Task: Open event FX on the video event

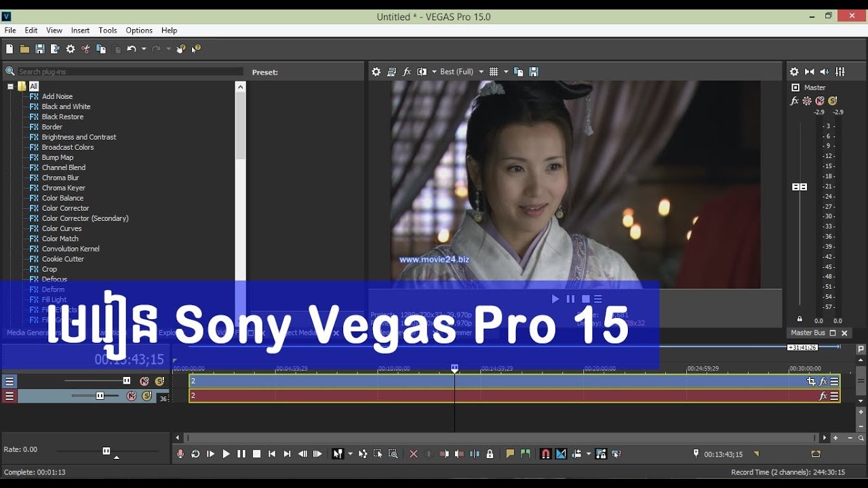Action: point(823,381)
